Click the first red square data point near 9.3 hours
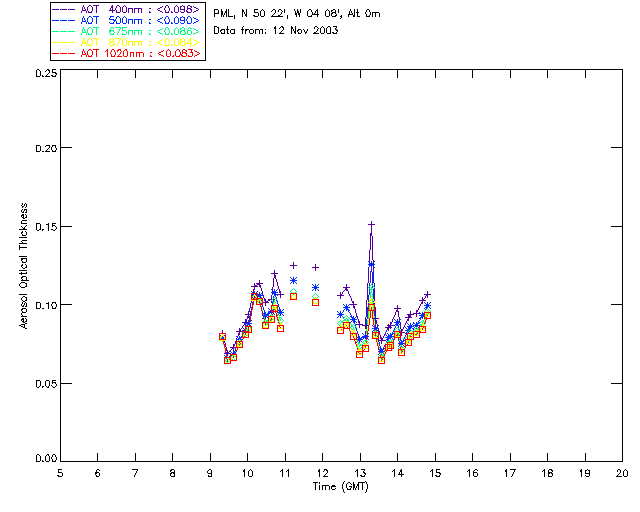Viewport: 640px width, 512px height. (222, 337)
